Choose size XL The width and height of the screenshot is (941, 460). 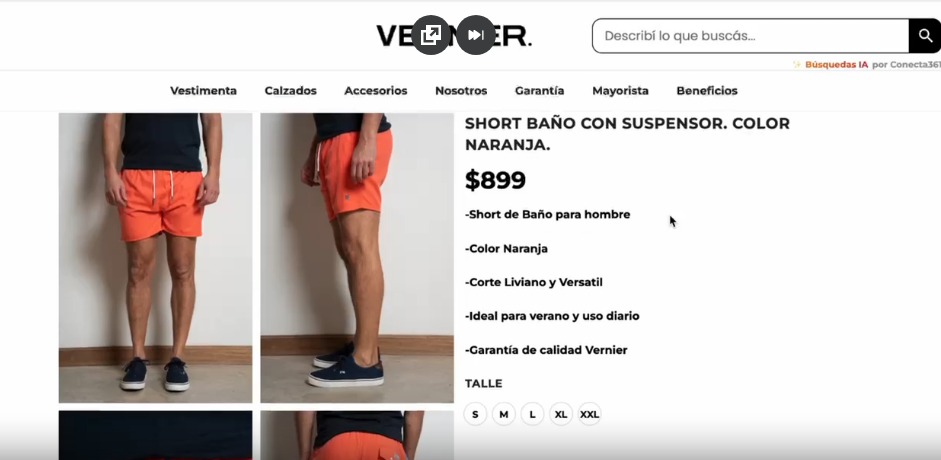pyautogui.click(x=561, y=414)
